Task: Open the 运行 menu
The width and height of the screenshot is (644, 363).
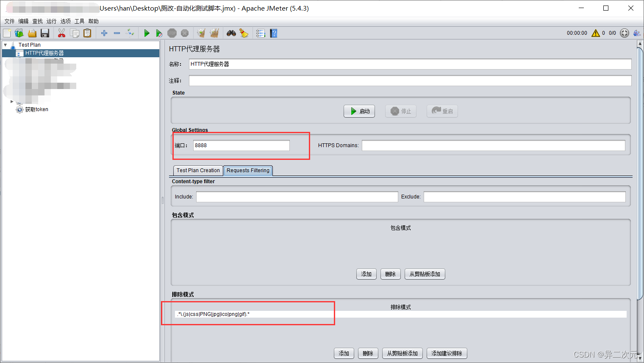Action: tap(52, 21)
